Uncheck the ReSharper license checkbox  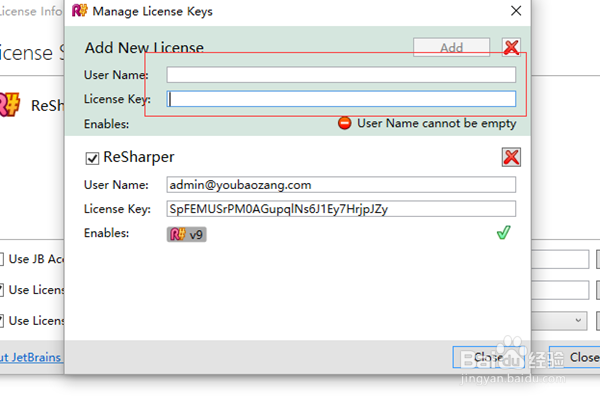92,158
